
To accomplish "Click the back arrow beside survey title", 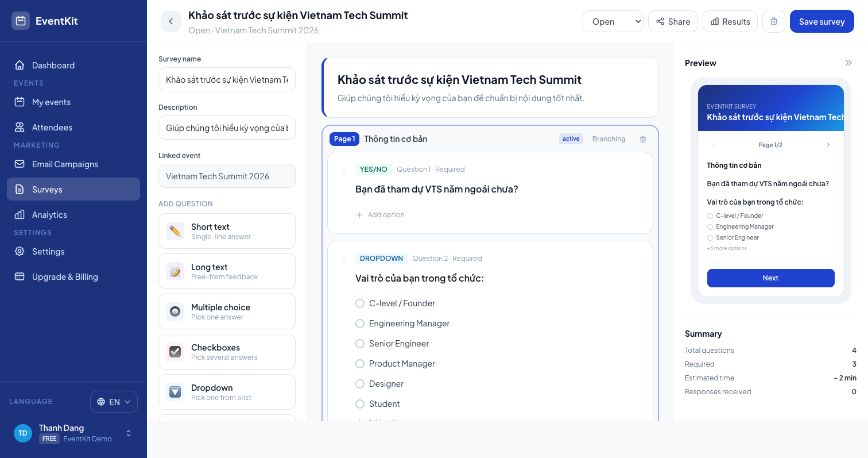I will [170, 21].
